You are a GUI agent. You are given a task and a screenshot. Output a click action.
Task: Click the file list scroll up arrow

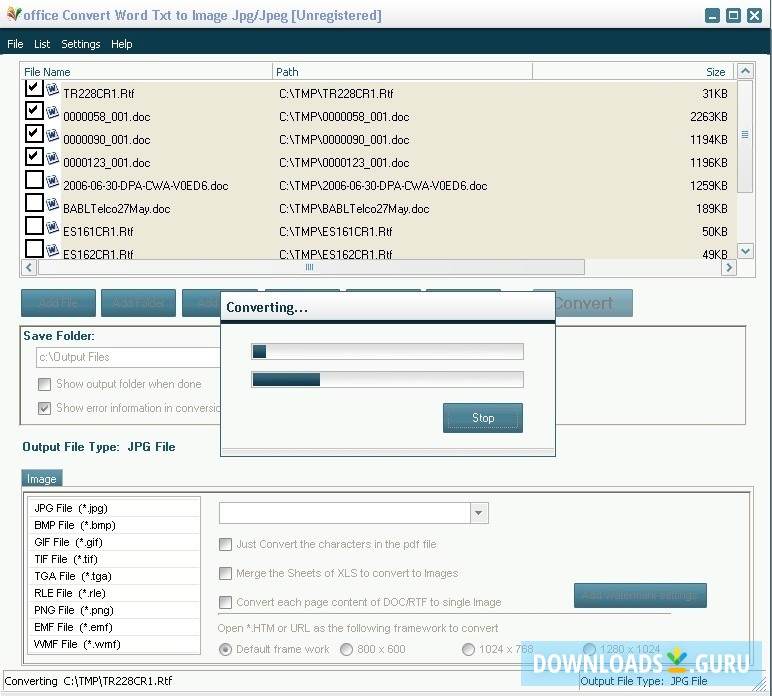(745, 71)
